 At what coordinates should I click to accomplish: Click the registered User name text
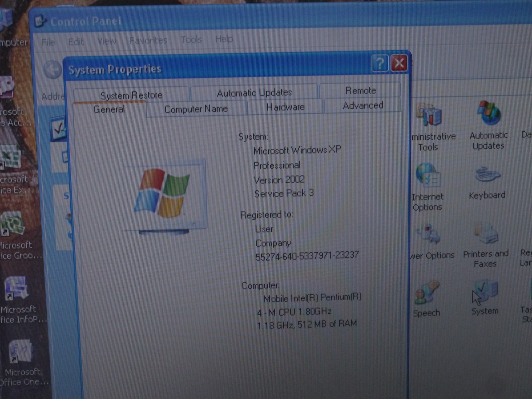point(264,229)
